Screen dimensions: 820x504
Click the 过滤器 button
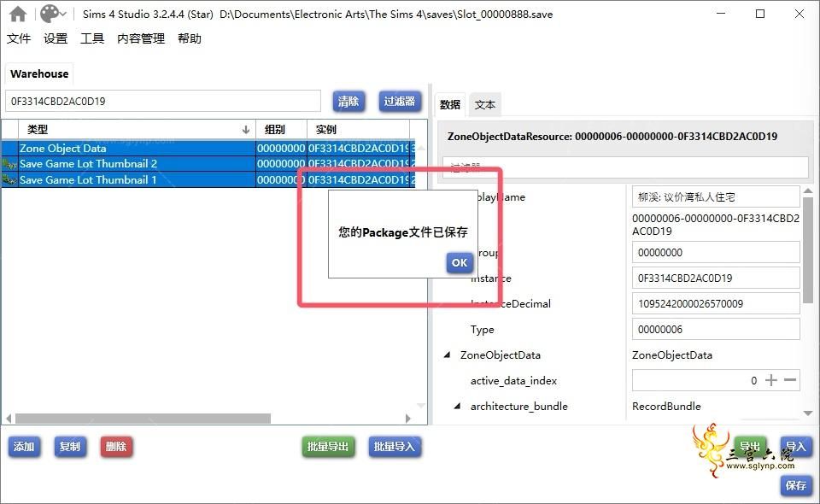coord(400,101)
